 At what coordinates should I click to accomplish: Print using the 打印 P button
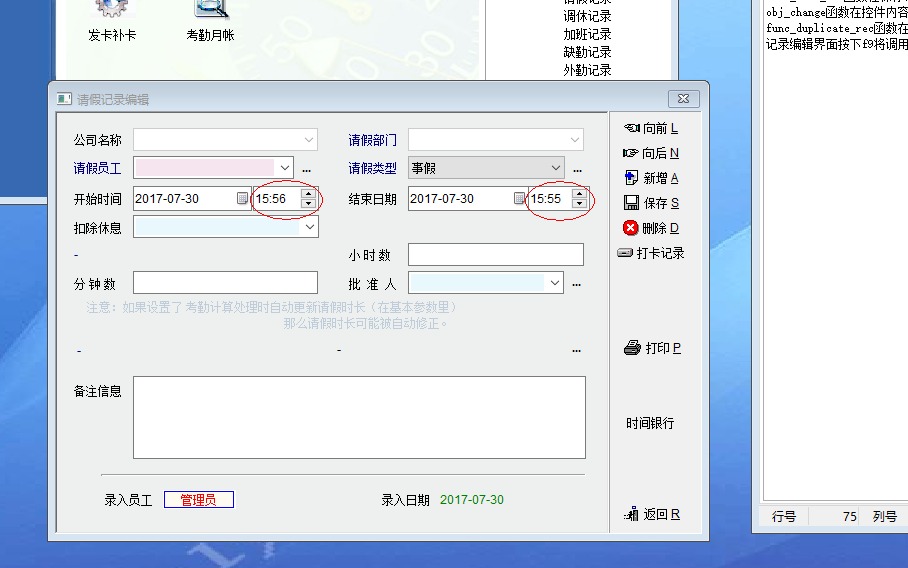pos(652,348)
